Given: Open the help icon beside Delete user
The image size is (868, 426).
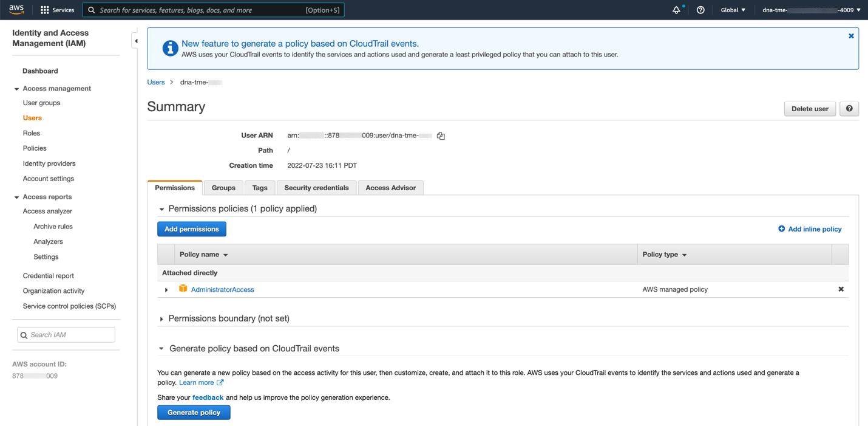Looking at the screenshot, I should (849, 109).
